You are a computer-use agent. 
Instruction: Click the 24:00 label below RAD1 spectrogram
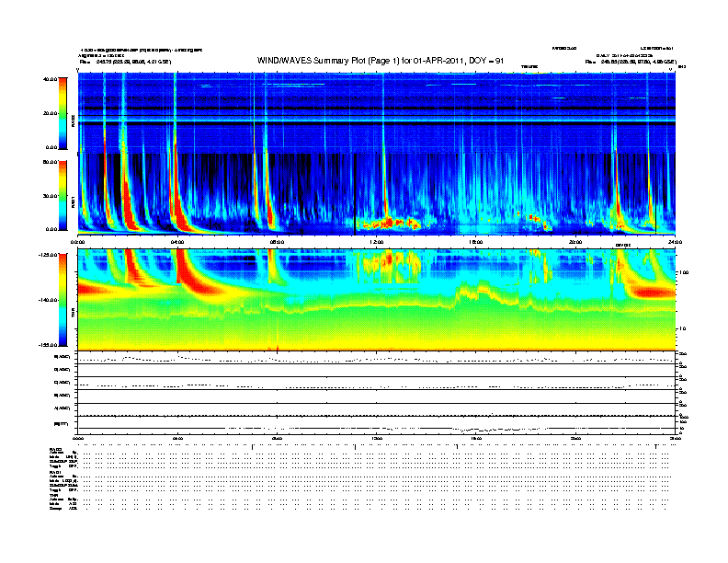(x=675, y=242)
